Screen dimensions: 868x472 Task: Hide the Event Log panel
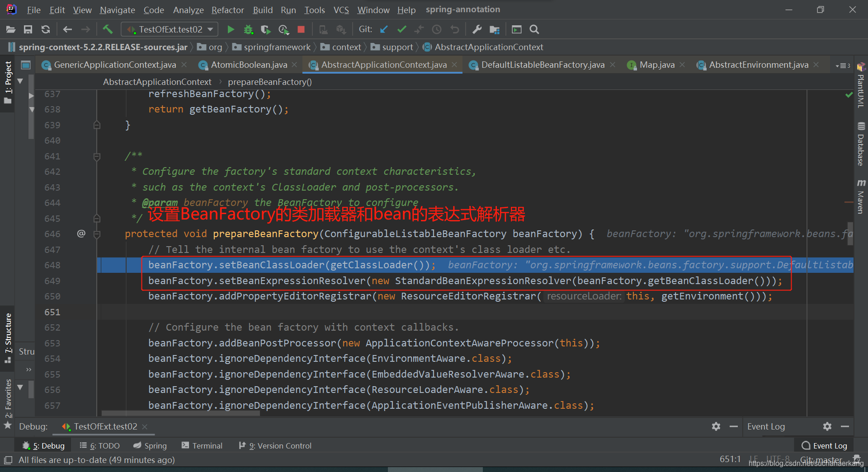tap(845, 426)
